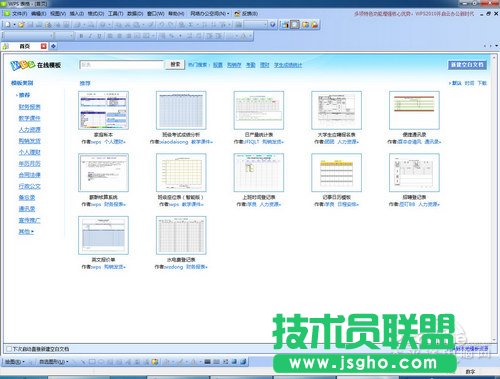Click the 上班时间登记表 template title
This screenshot has width=500, height=379.
click(259, 197)
